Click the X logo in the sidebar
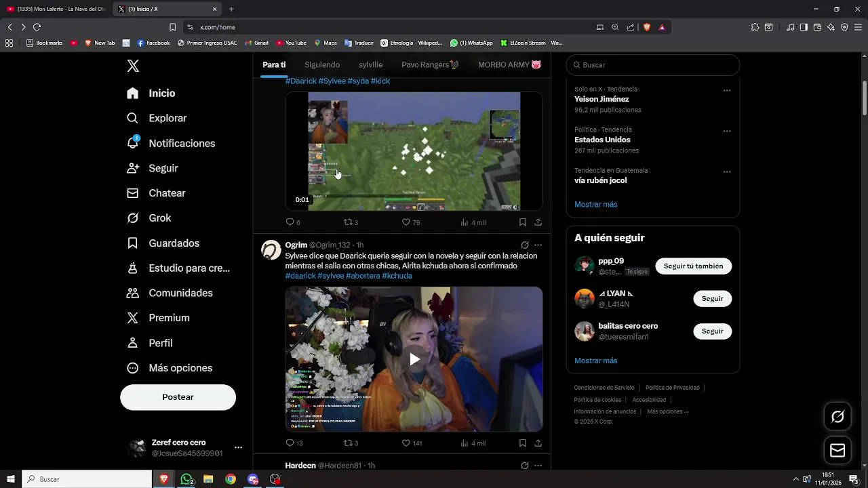The width and height of the screenshot is (868, 488). (133, 66)
